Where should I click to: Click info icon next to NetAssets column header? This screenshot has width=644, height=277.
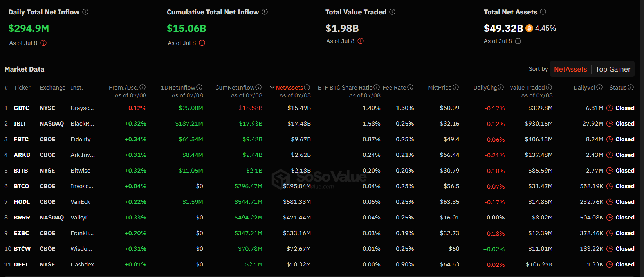307,87
